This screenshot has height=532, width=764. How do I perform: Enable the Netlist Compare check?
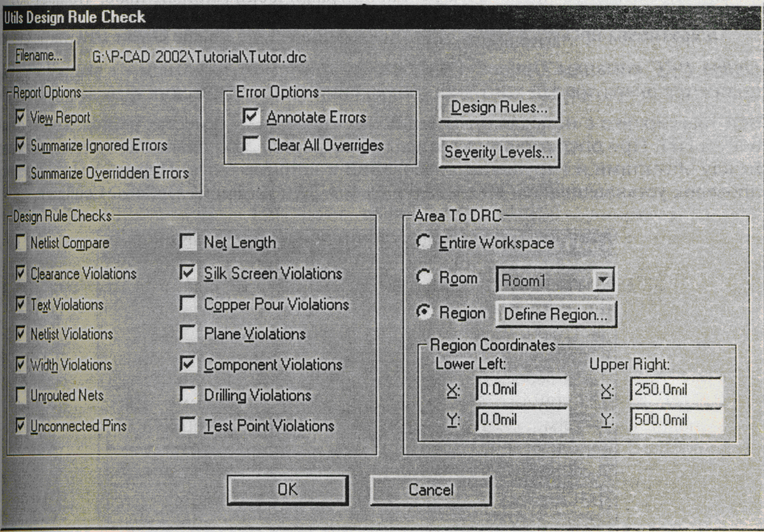click(x=21, y=242)
